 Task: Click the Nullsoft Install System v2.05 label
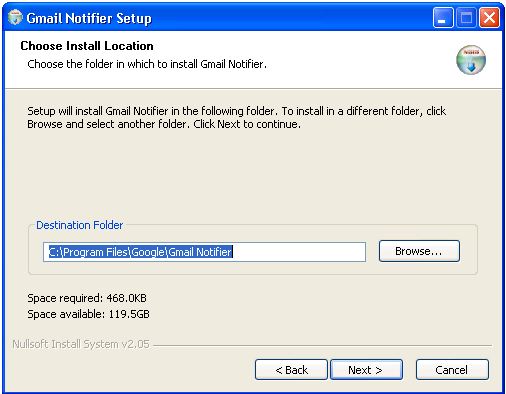click(x=81, y=344)
